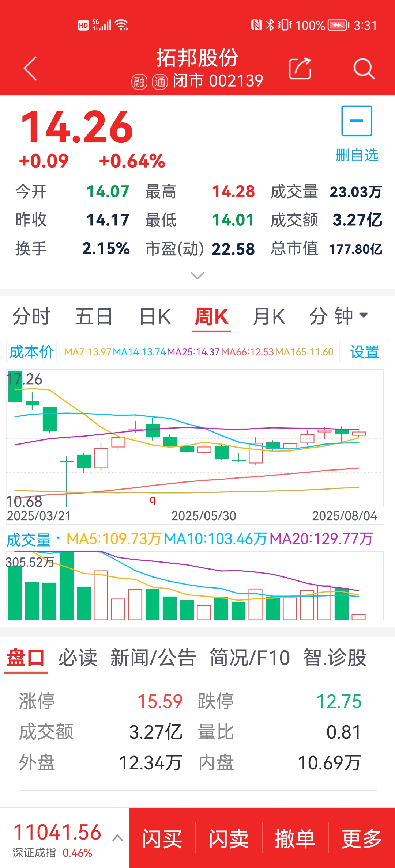Image resolution: width=395 pixels, height=868 pixels.
Task: Tap the 撤单 cancel order button
Action: (295, 838)
